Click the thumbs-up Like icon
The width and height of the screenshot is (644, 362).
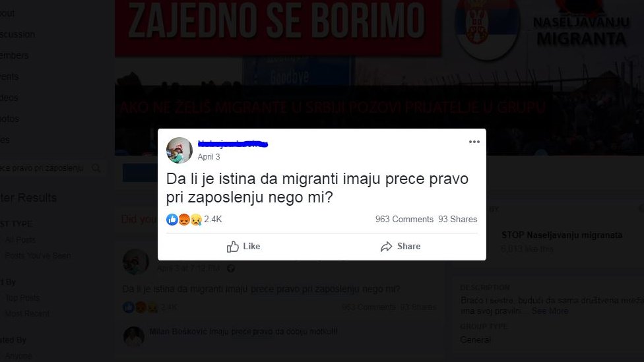click(232, 246)
